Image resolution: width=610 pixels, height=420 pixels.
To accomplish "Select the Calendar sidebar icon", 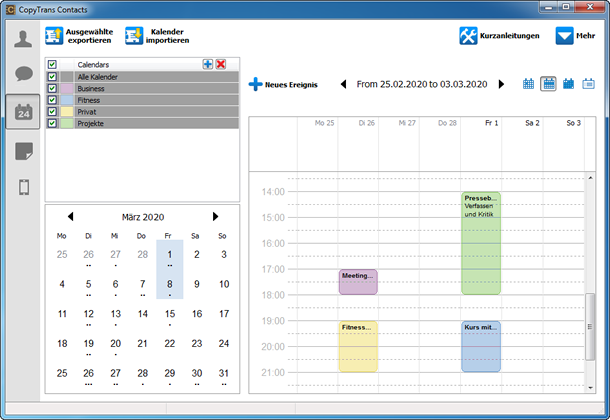I will point(23,112).
